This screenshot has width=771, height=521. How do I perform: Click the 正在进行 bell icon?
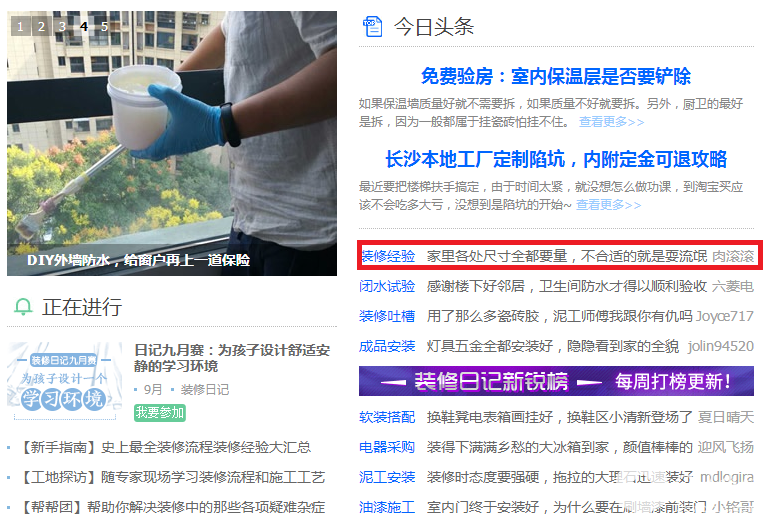tap(23, 307)
